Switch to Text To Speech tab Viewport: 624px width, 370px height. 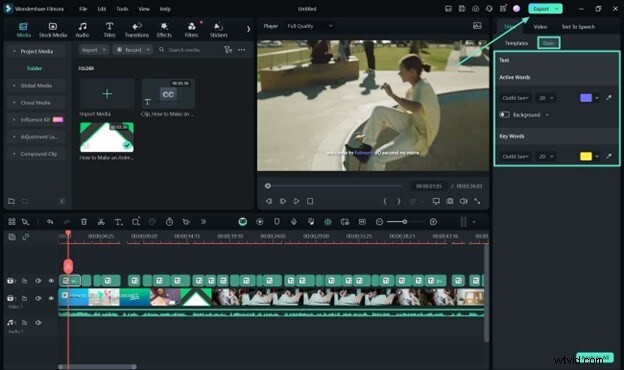point(578,27)
